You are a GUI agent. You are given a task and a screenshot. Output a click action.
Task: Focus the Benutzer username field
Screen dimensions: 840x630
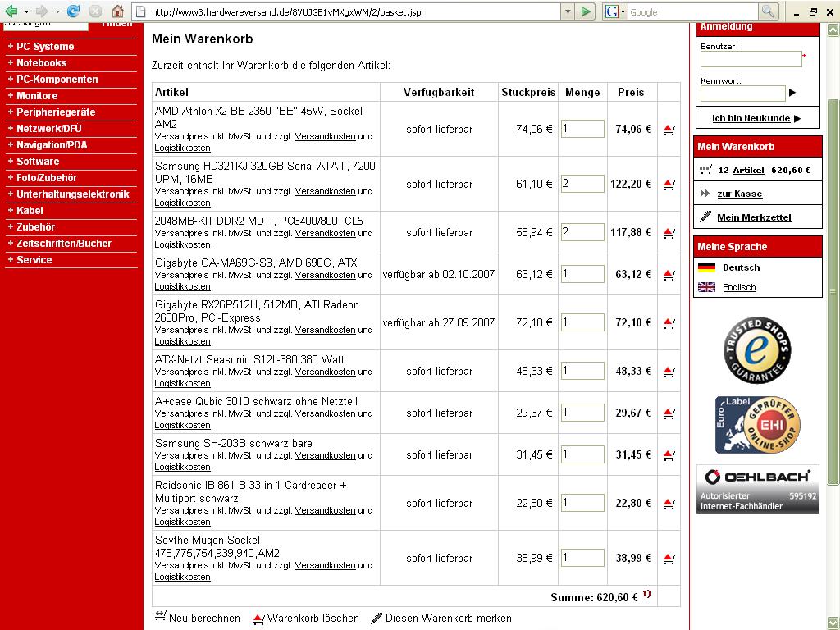coord(751,59)
